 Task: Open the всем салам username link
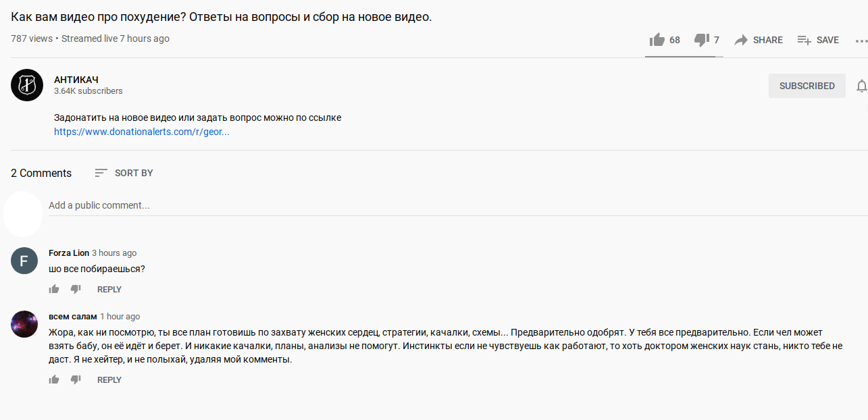point(73,316)
